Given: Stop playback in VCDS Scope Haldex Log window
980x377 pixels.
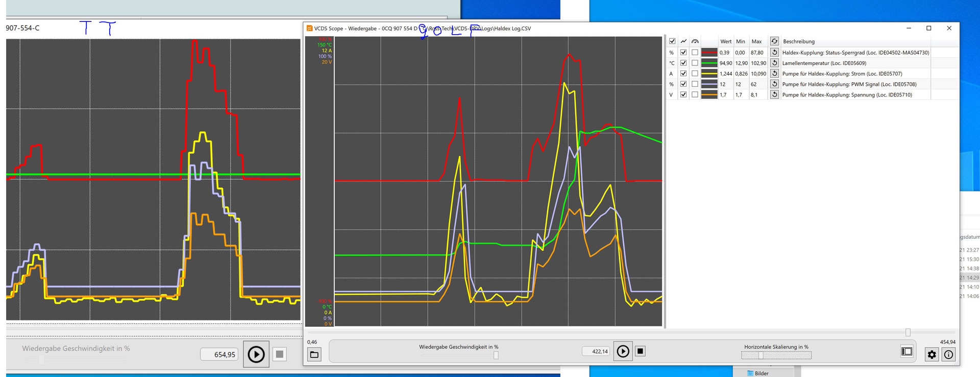Looking at the screenshot, I should (640, 351).
